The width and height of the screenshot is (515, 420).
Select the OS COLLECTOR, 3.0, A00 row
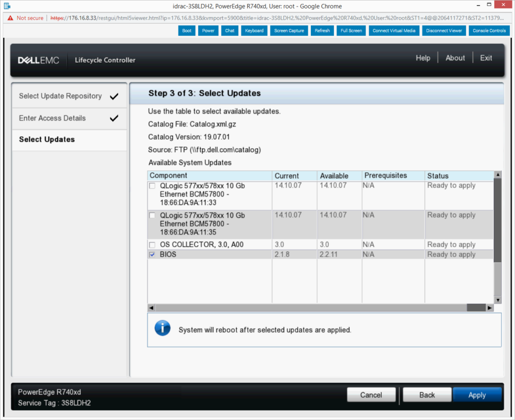pyautogui.click(x=320, y=245)
